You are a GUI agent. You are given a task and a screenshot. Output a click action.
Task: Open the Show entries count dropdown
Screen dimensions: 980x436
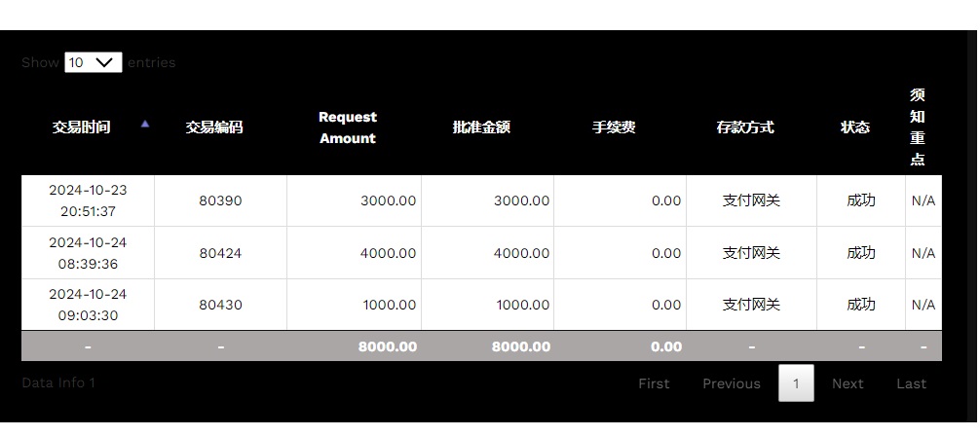pyautogui.click(x=94, y=62)
